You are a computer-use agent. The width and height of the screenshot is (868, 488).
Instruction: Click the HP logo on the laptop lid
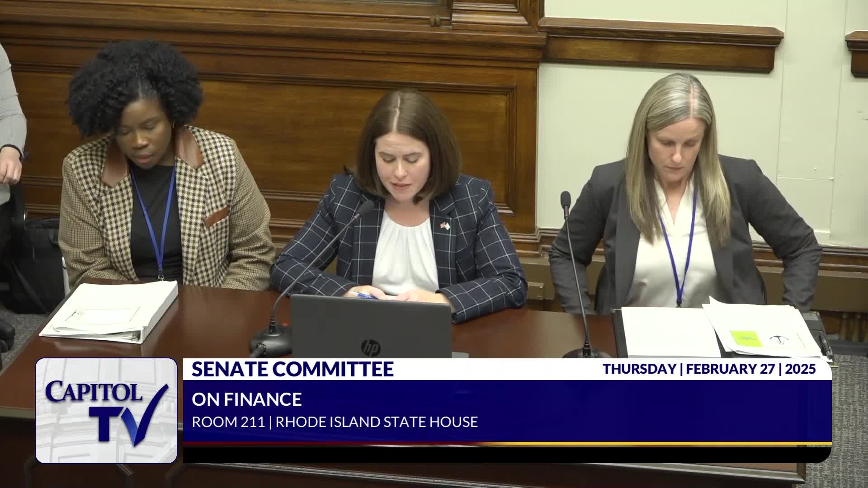click(371, 347)
